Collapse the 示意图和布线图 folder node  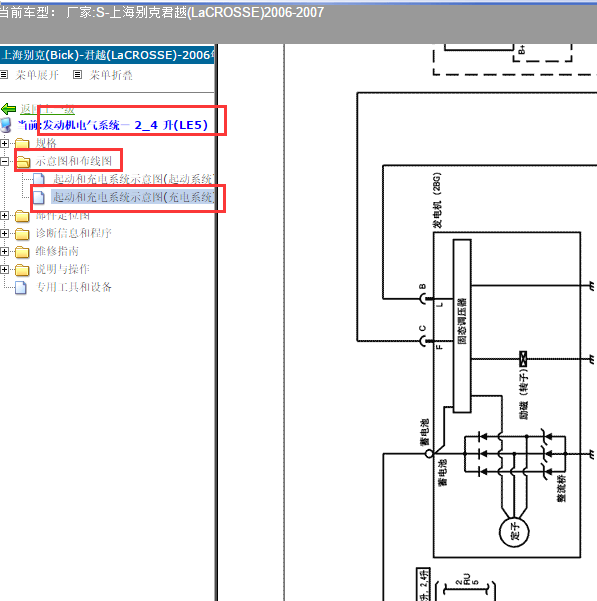coord(4,161)
